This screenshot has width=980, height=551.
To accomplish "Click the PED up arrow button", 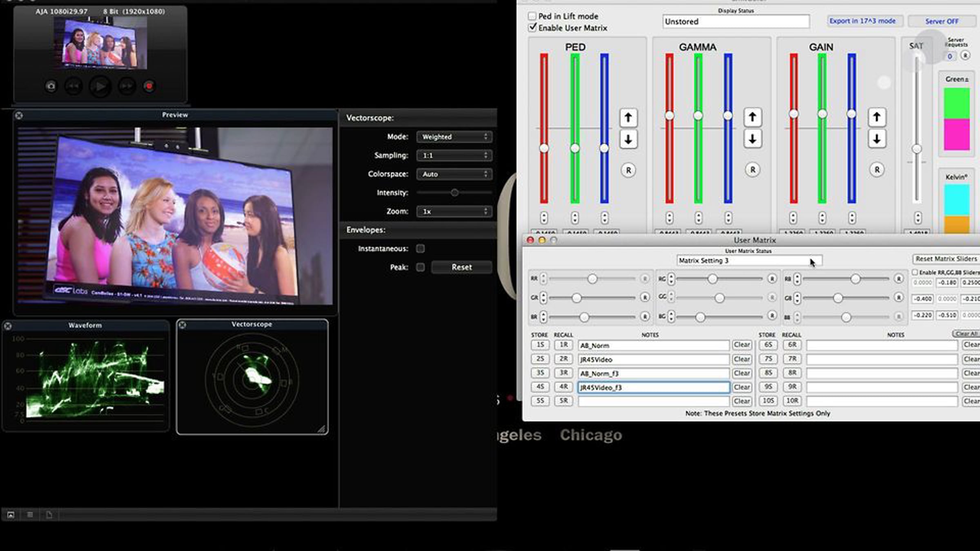I will tap(628, 118).
